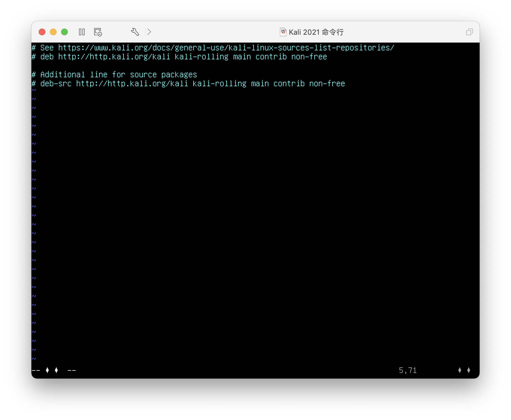
Task: Click '# Additional line for source packages'
Action: point(114,75)
